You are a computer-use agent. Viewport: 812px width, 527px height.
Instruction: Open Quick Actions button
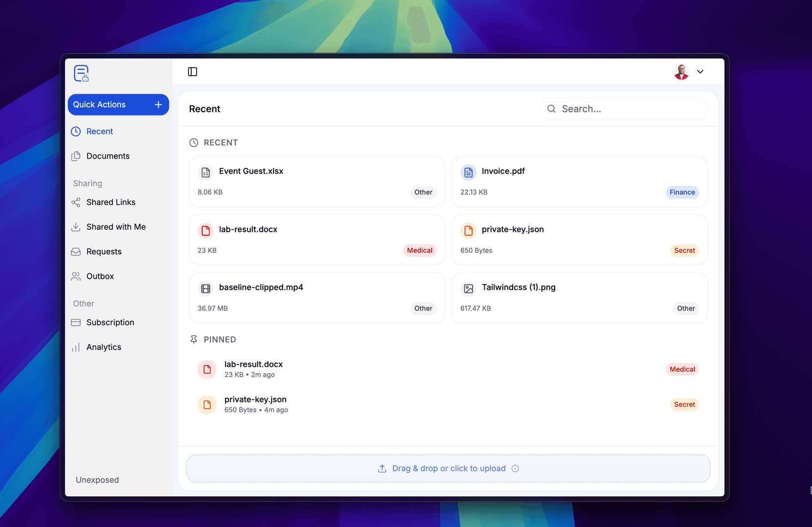click(118, 104)
